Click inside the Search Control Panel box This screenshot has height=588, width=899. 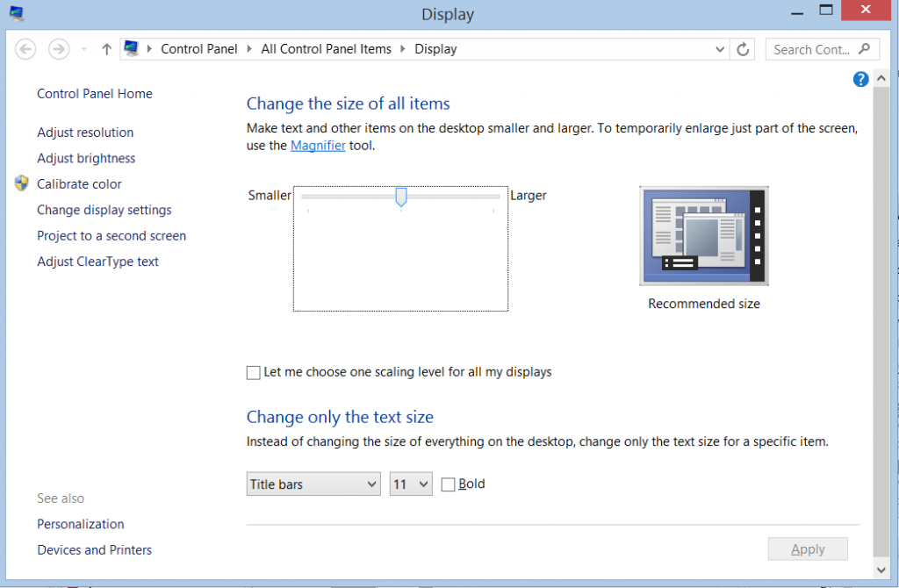click(x=812, y=49)
